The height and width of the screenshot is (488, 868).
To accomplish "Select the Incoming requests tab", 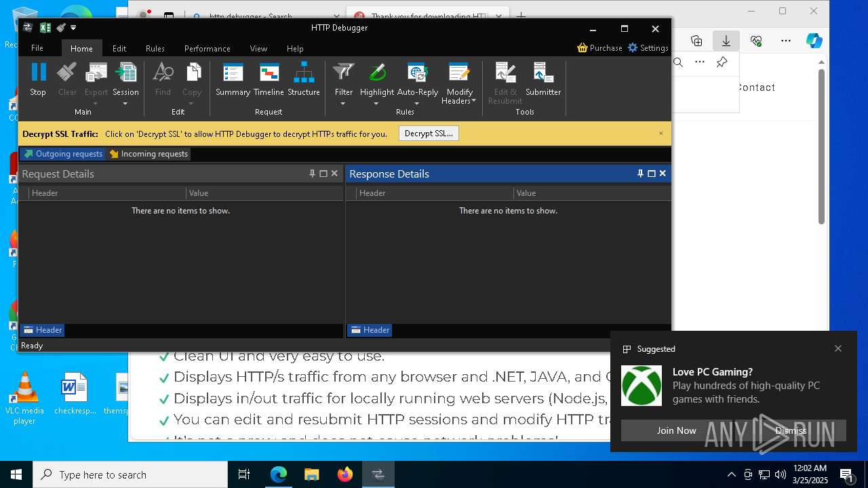I will (x=149, y=154).
